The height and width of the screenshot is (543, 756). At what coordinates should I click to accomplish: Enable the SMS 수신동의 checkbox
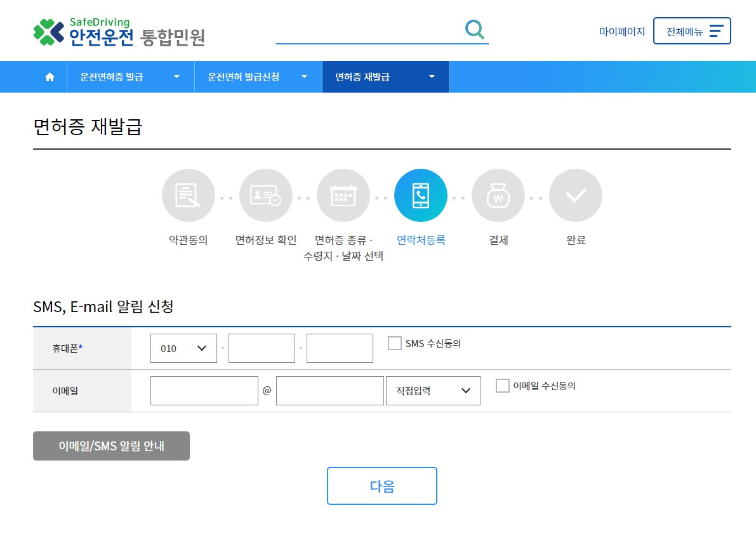[394, 343]
